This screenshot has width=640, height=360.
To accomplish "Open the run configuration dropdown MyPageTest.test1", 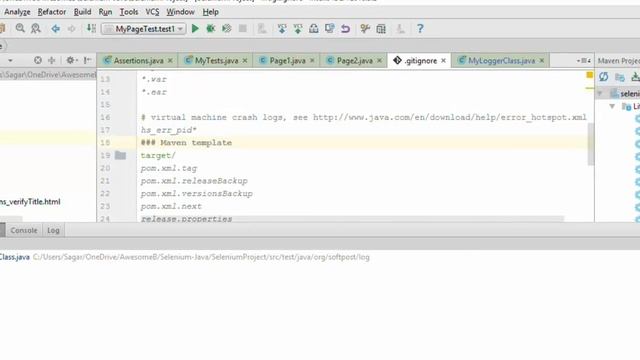I will pos(143,29).
